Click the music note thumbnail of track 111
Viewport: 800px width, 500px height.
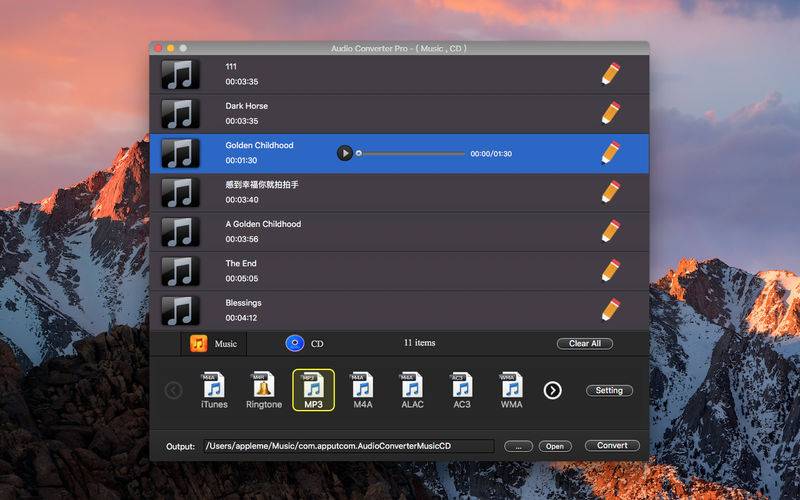coord(180,74)
